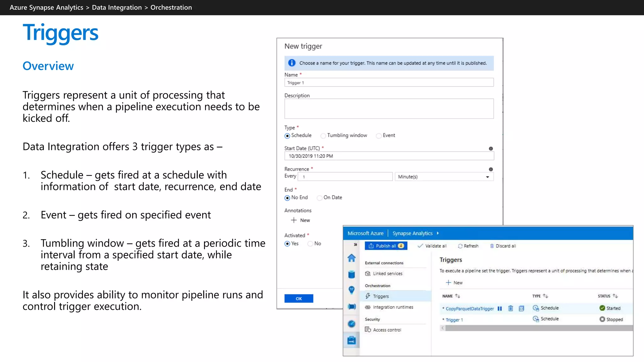Sort triggers by NAME column
This screenshot has width=644, height=362.
pyautogui.click(x=451, y=296)
